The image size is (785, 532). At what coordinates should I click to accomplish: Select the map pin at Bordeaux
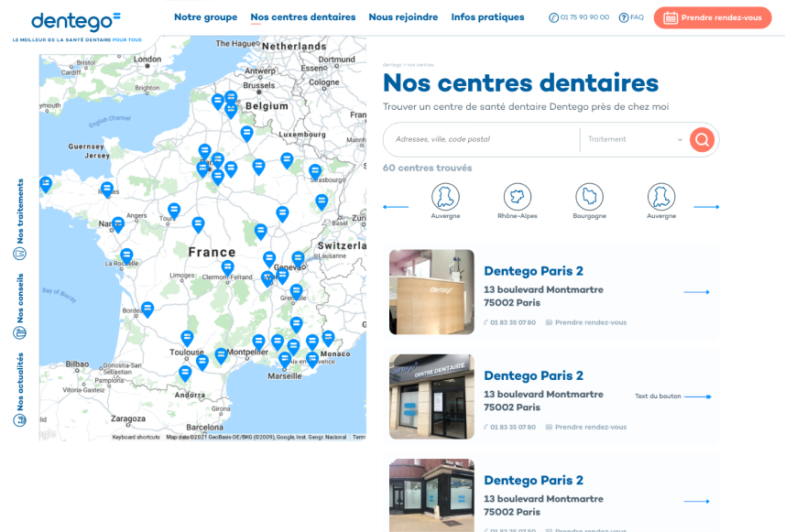[147, 309]
